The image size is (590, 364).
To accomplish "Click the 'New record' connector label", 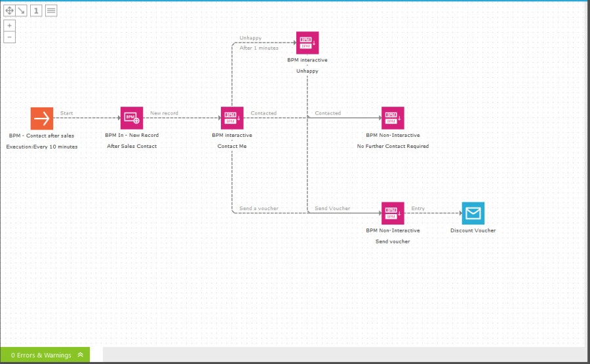I will [164, 113].
